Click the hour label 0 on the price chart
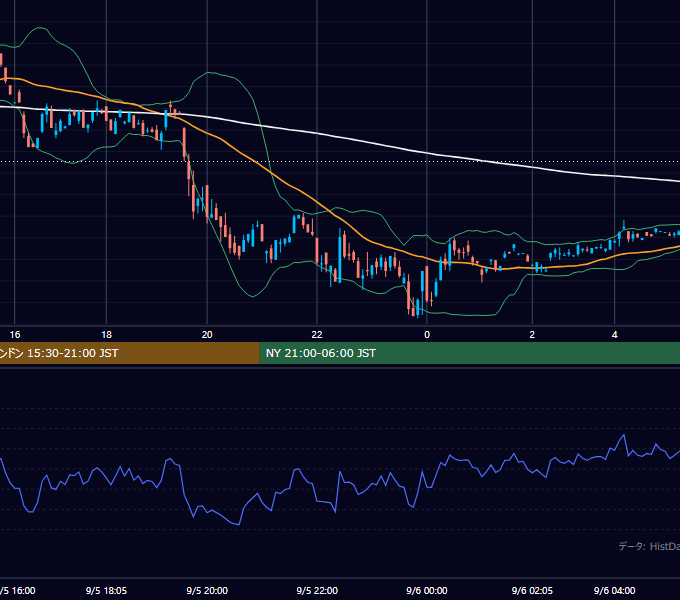The image size is (680, 600). point(427,335)
